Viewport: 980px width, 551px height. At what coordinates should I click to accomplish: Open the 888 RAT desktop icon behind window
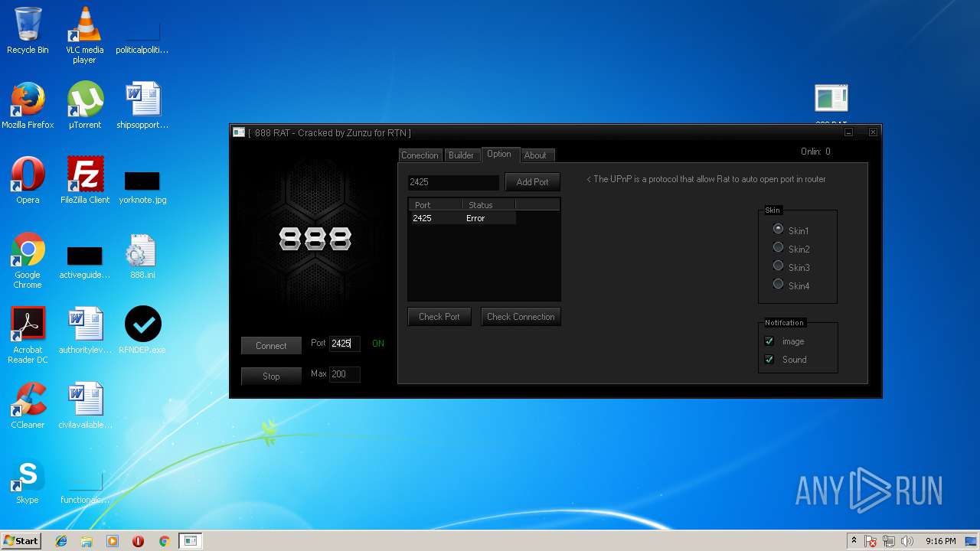pos(831,103)
